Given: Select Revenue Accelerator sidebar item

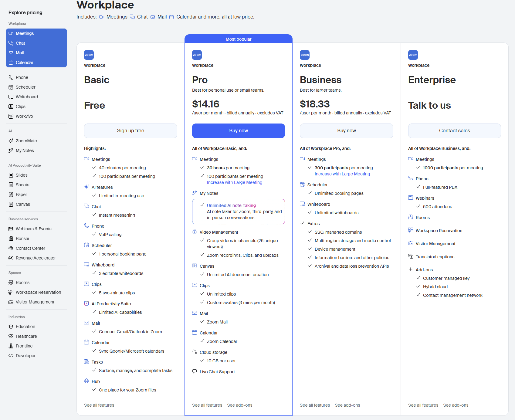Looking at the screenshot, I should 36,258.
